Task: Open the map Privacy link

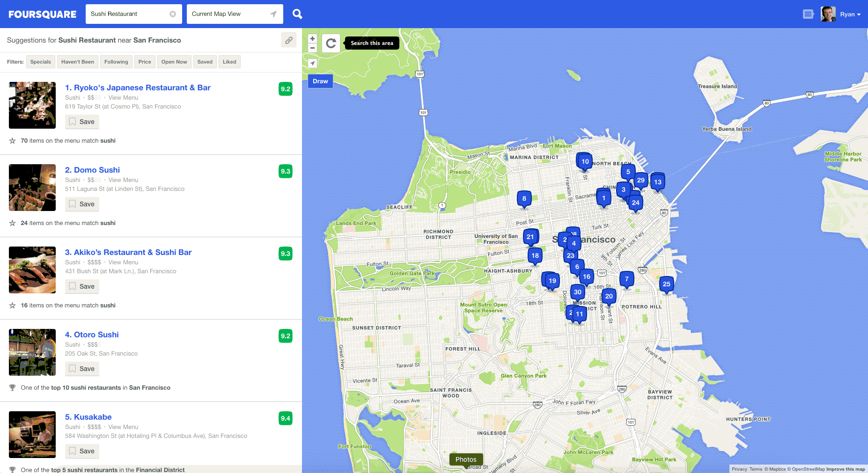Action: point(739,469)
